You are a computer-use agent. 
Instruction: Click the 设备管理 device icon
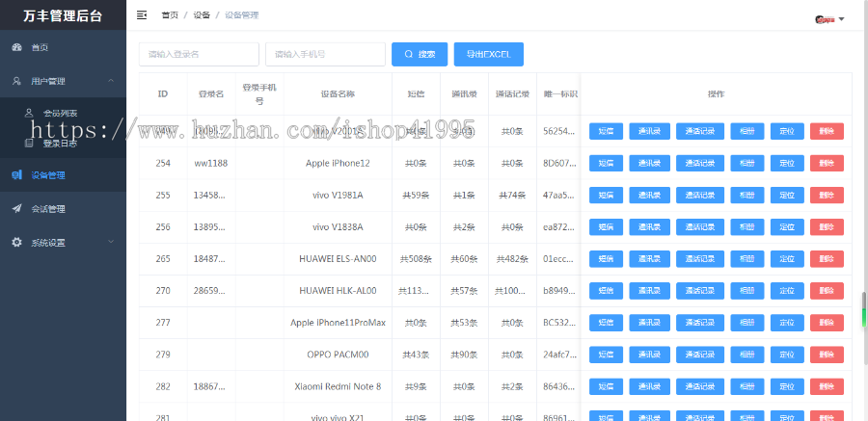tap(16, 175)
